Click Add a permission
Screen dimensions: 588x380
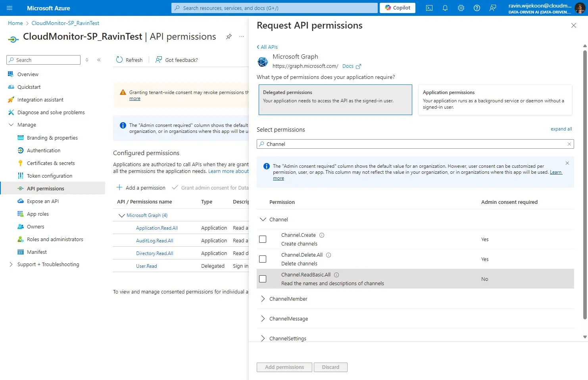(x=141, y=188)
